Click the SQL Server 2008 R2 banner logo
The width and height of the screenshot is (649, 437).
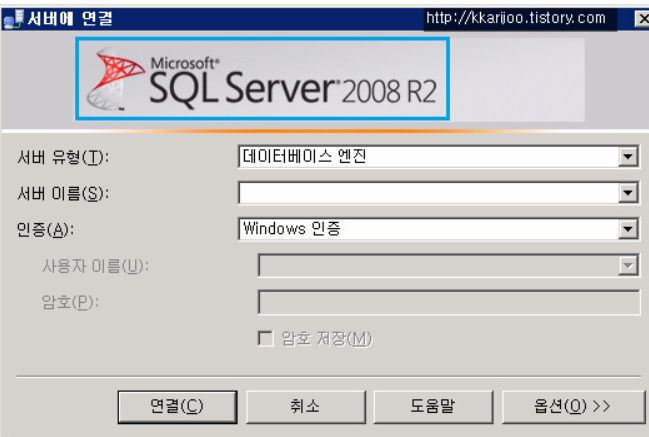[262, 79]
